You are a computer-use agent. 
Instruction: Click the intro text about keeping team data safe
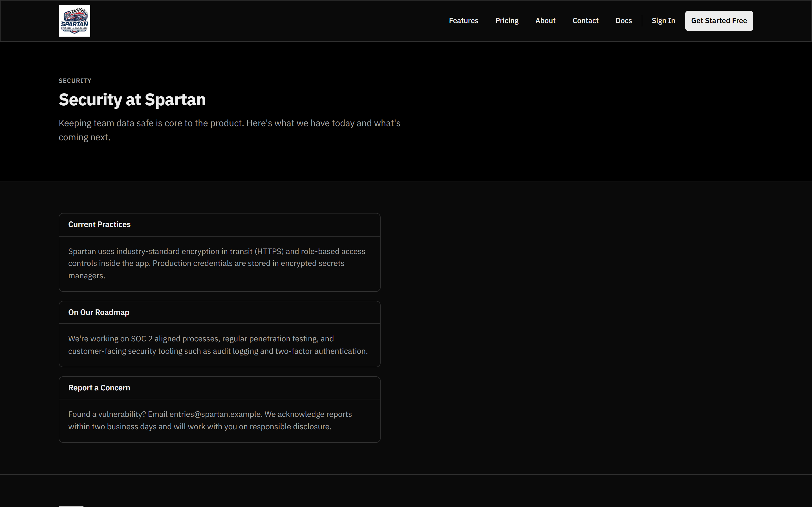click(230, 130)
